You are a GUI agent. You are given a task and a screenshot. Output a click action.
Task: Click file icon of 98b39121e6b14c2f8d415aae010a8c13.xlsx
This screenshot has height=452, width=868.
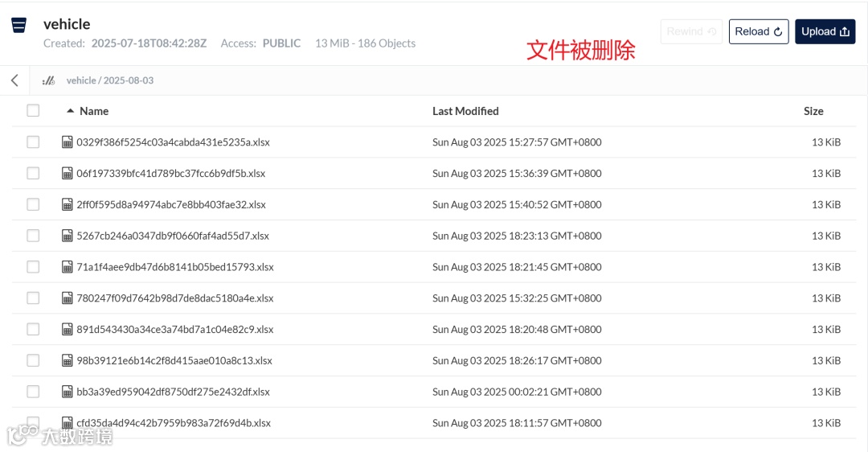point(67,360)
